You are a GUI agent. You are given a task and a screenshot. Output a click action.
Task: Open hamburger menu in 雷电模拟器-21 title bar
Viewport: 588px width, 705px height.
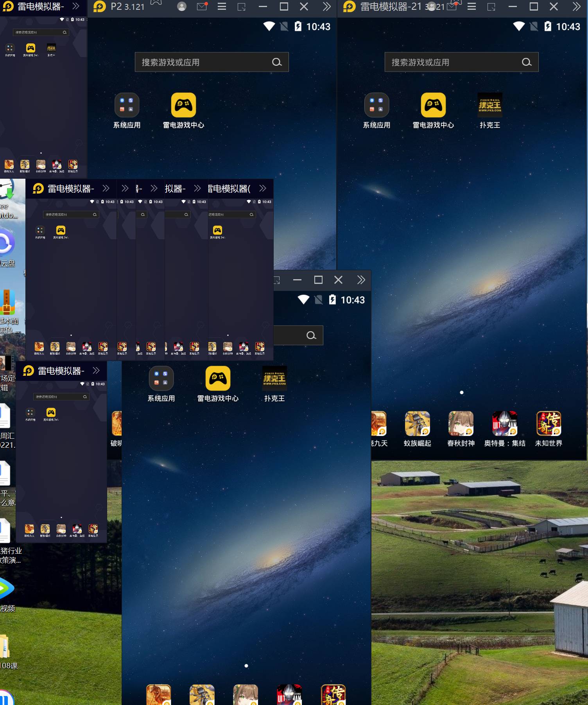point(472,7)
